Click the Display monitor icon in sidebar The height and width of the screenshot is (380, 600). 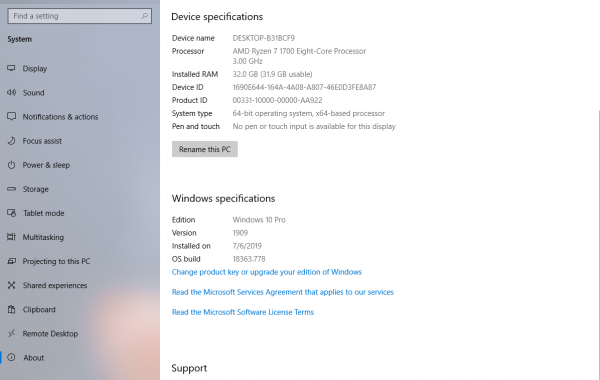tap(11, 68)
